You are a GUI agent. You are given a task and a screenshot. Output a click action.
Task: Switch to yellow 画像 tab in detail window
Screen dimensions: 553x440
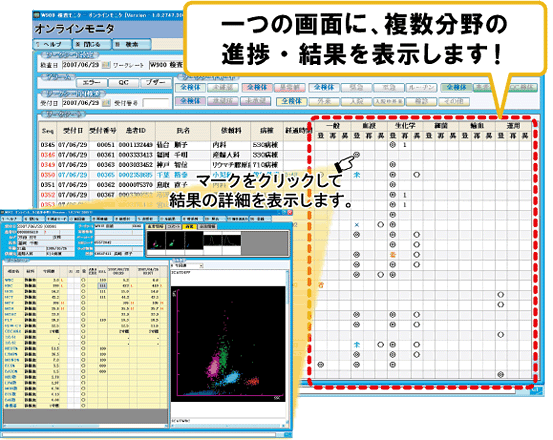[190, 226]
